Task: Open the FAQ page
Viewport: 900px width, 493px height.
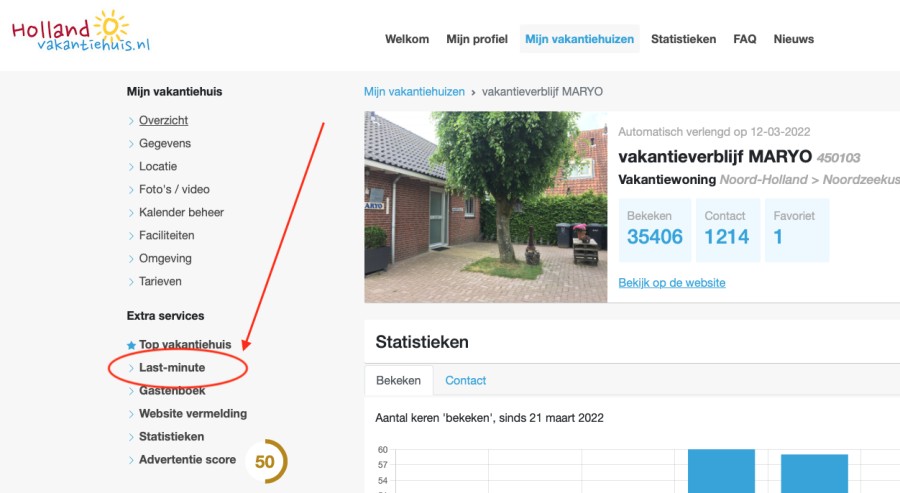Action: coord(744,39)
